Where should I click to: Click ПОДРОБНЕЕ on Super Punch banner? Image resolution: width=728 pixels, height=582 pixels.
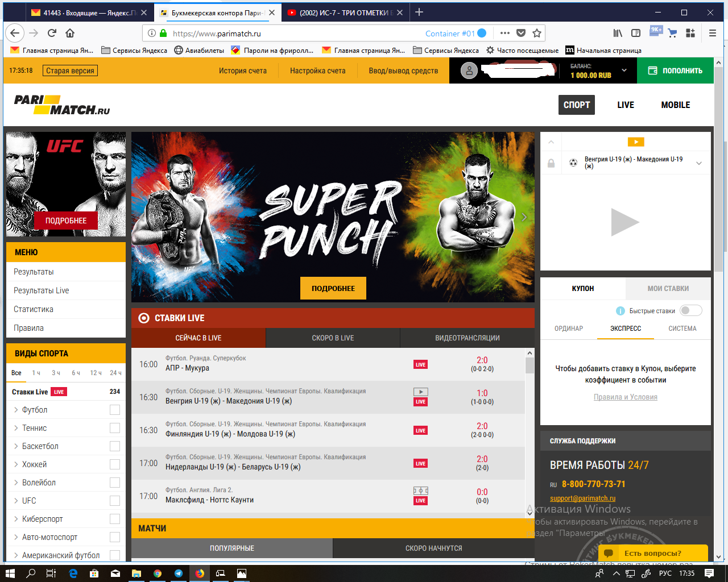[x=333, y=288]
